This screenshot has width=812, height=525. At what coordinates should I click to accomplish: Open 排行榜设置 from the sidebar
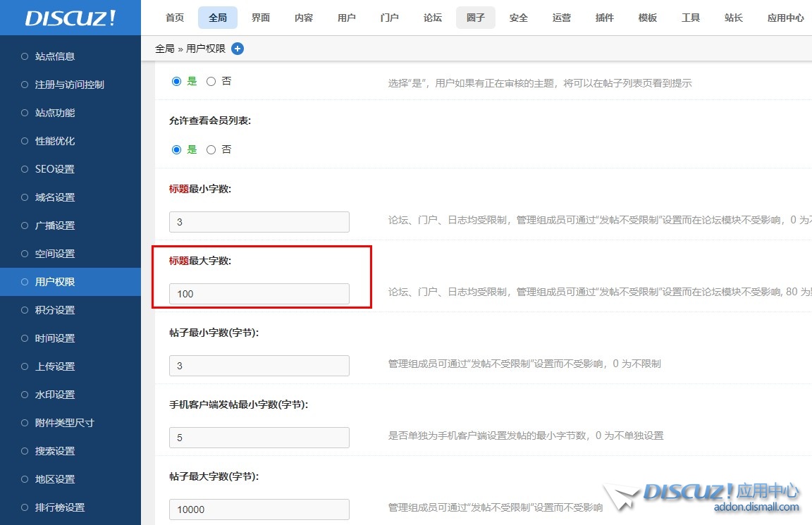click(x=60, y=507)
